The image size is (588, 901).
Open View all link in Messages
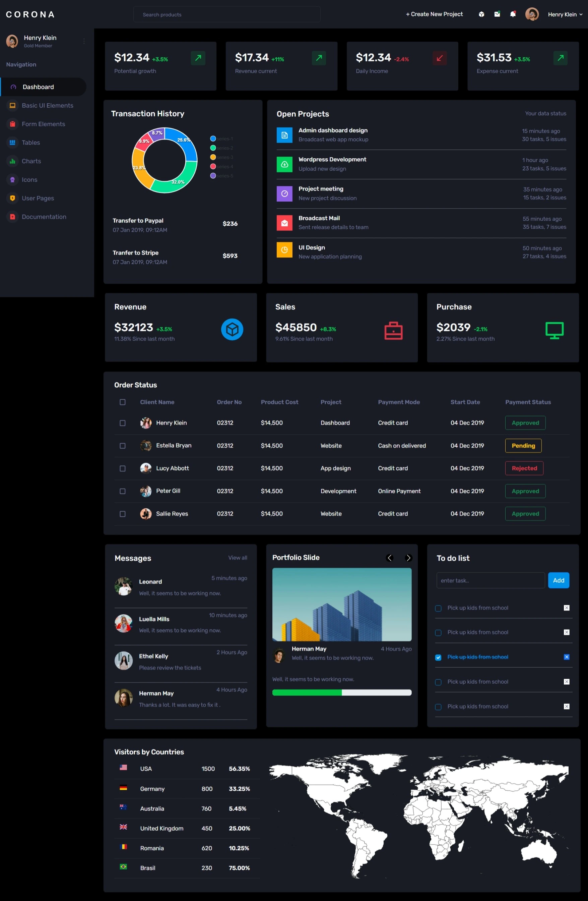(x=237, y=558)
